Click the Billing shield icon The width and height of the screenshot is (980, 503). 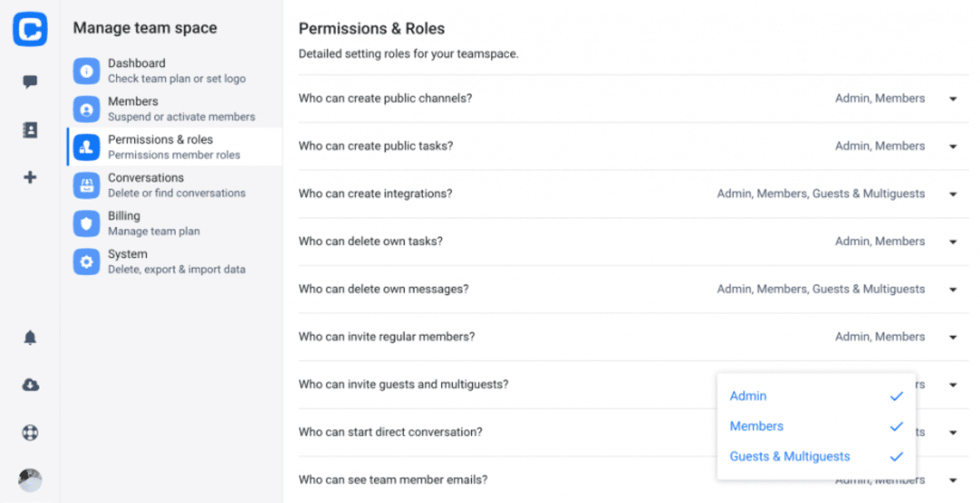pos(86,223)
